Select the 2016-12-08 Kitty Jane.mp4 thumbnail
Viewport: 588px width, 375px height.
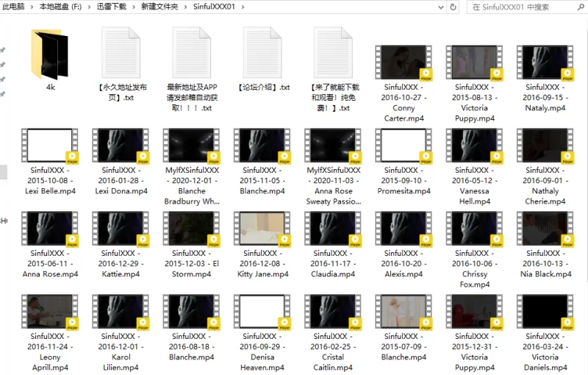(262, 229)
